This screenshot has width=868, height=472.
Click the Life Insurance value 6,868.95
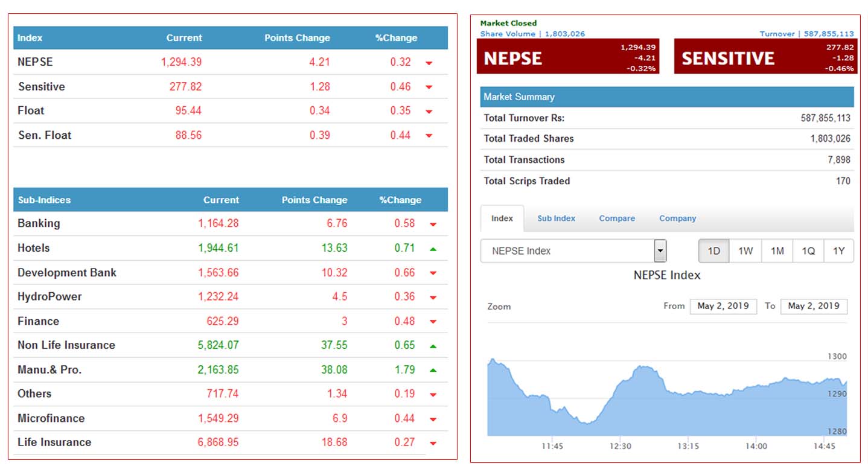[x=219, y=442]
